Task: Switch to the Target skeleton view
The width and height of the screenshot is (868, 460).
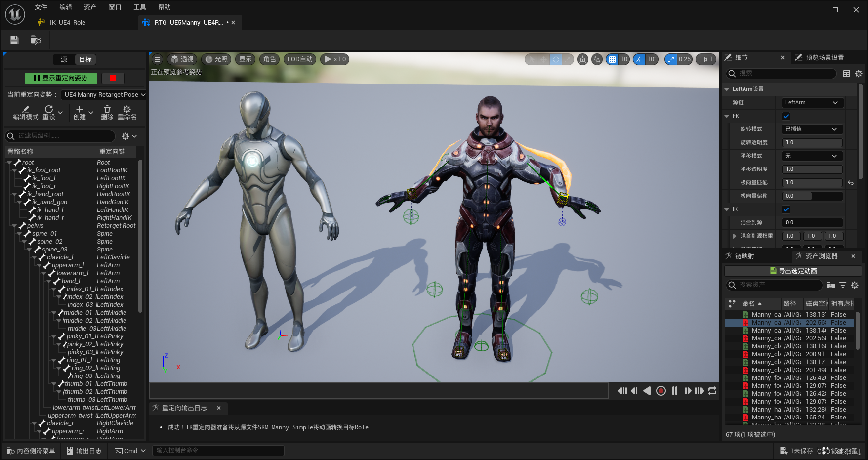Action: pyautogui.click(x=85, y=60)
